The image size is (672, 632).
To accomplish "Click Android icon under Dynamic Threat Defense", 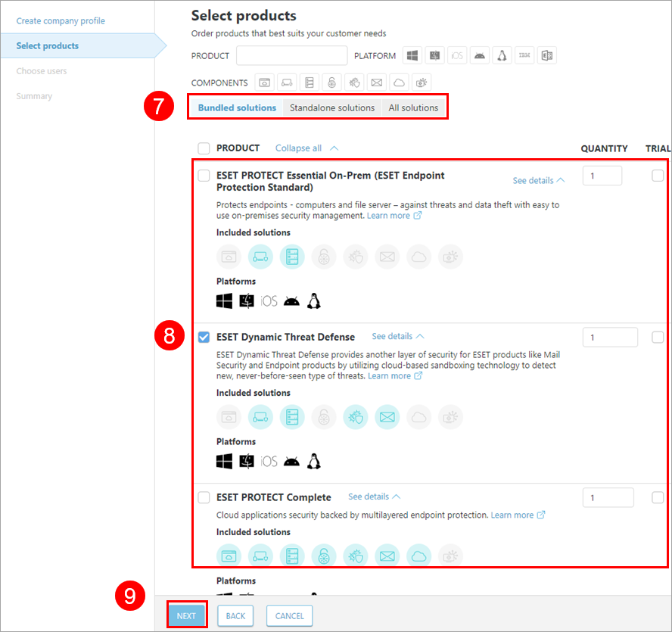I will 292,462.
